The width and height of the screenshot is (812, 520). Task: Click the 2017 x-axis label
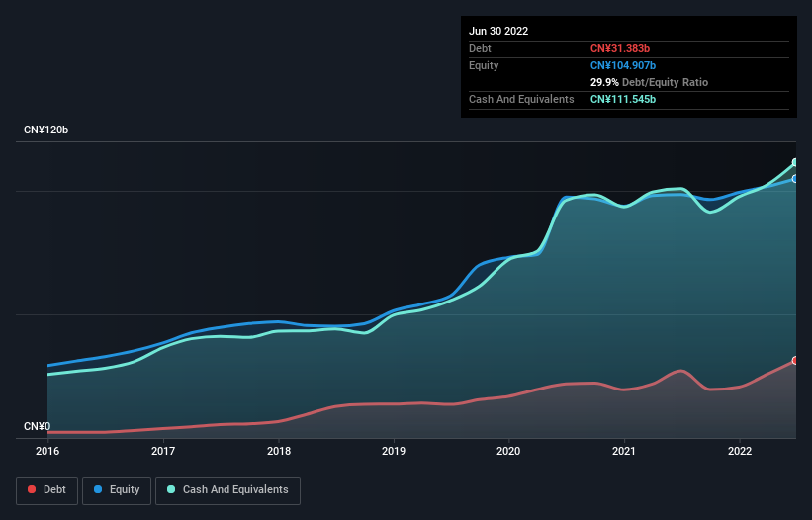click(163, 451)
